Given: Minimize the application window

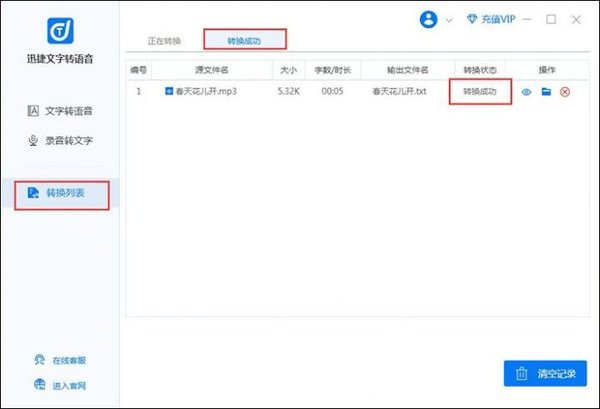Looking at the screenshot, I should point(527,19).
